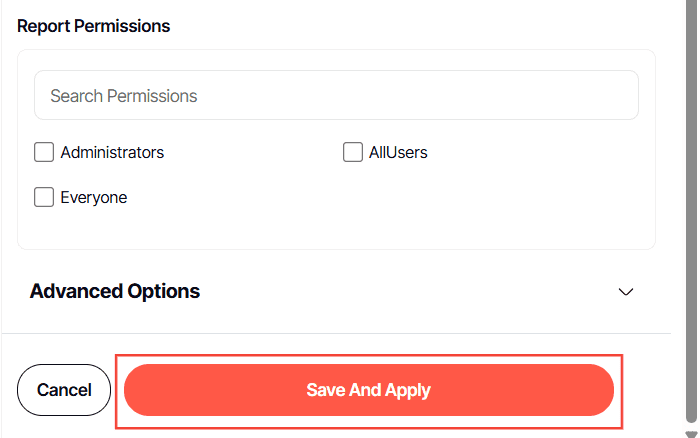Enable the AllUsers permission checkbox
The image size is (700, 438).
[352, 153]
